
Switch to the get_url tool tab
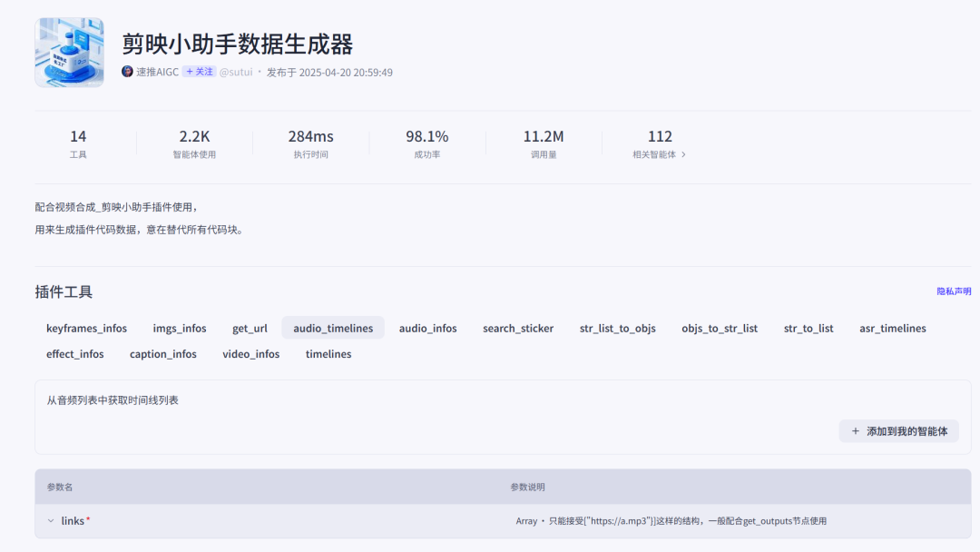[x=250, y=328]
